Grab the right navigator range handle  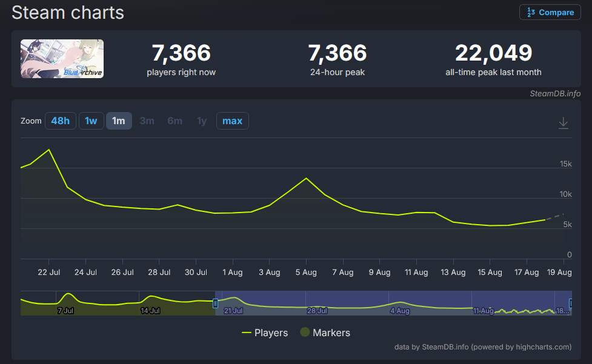pyautogui.click(x=570, y=303)
